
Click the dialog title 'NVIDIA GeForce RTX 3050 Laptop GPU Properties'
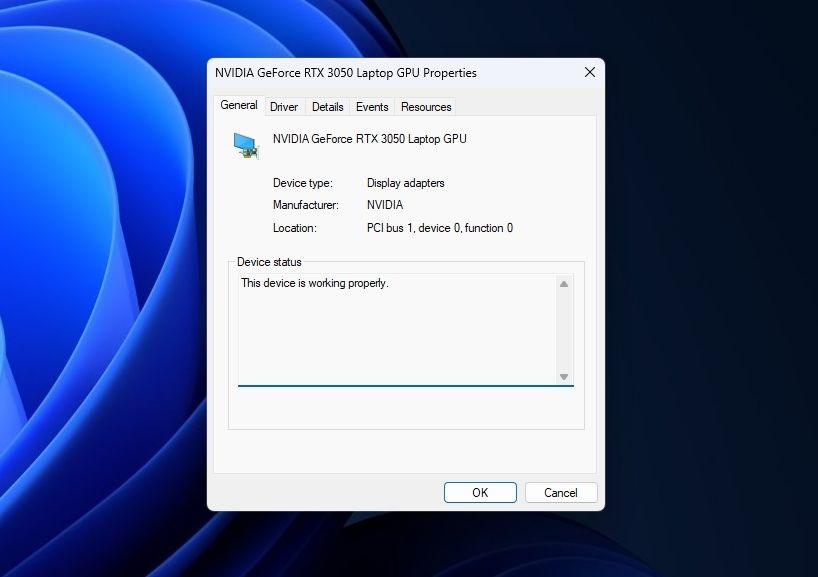point(346,73)
